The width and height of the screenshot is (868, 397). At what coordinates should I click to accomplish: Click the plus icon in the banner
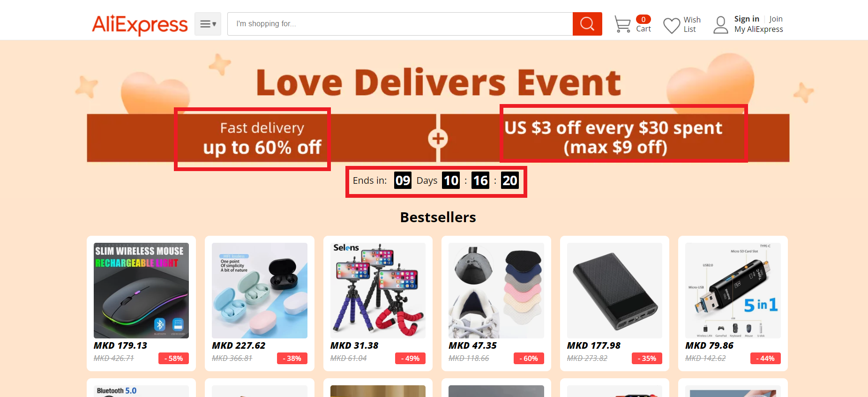click(438, 139)
